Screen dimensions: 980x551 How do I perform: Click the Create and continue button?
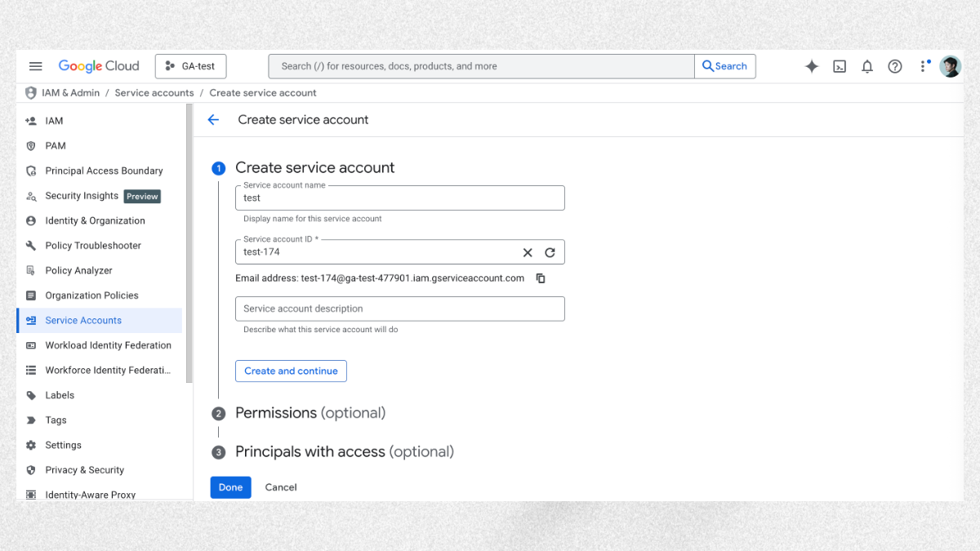pyautogui.click(x=291, y=371)
